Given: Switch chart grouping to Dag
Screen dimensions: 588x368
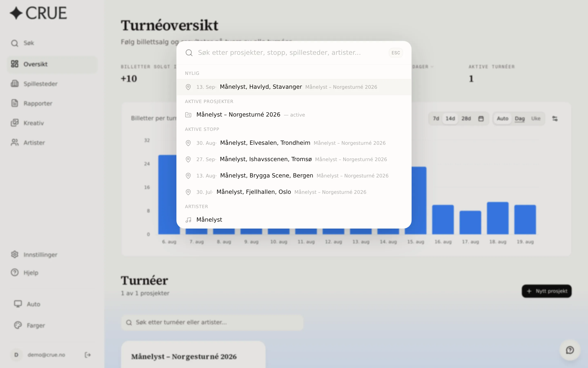Looking at the screenshot, I should click(520, 119).
